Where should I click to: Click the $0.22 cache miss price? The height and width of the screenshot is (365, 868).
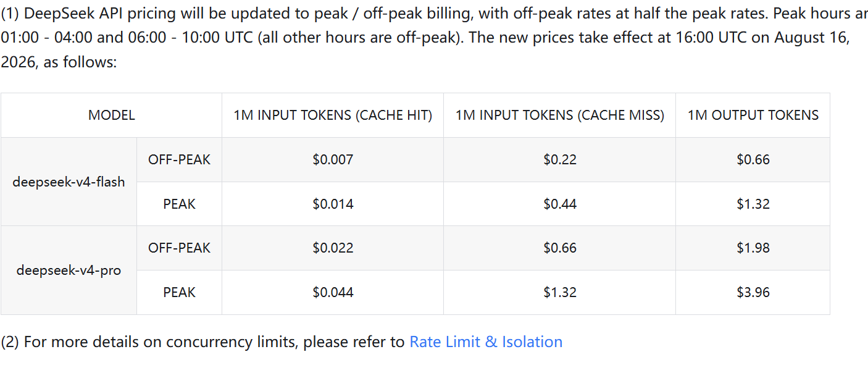560,159
